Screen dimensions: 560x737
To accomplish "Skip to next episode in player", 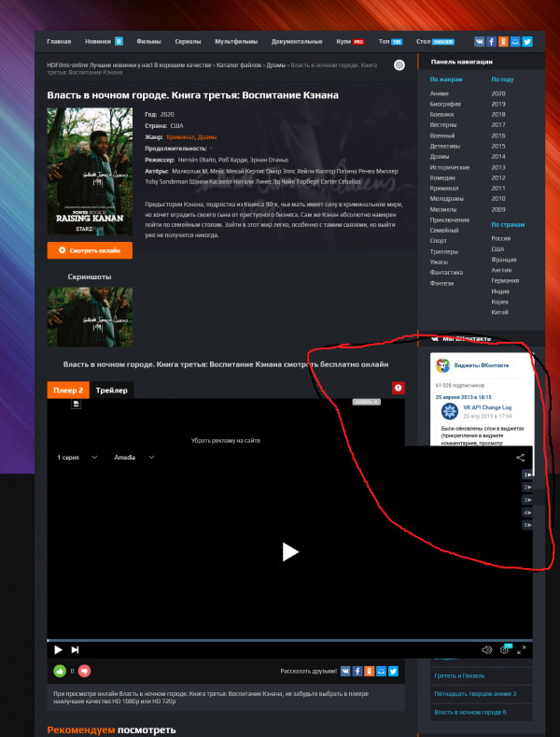I will [x=75, y=649].
